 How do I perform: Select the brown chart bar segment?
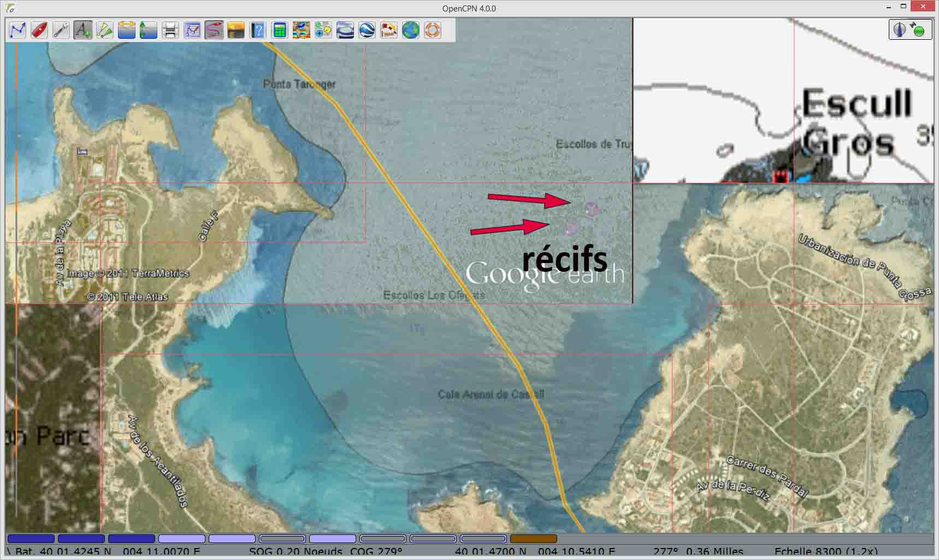[x=534, y=539]
